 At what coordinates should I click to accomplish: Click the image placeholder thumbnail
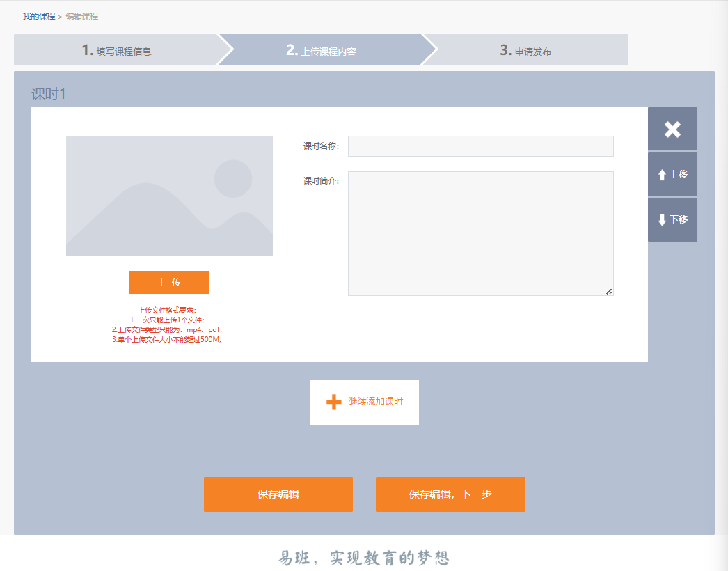(x=169, y=196)
